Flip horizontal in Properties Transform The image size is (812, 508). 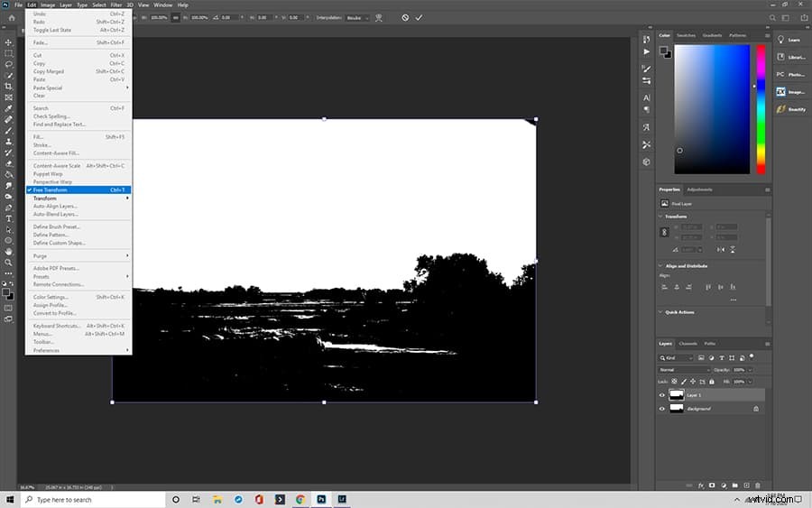click(x=720, y=250)
